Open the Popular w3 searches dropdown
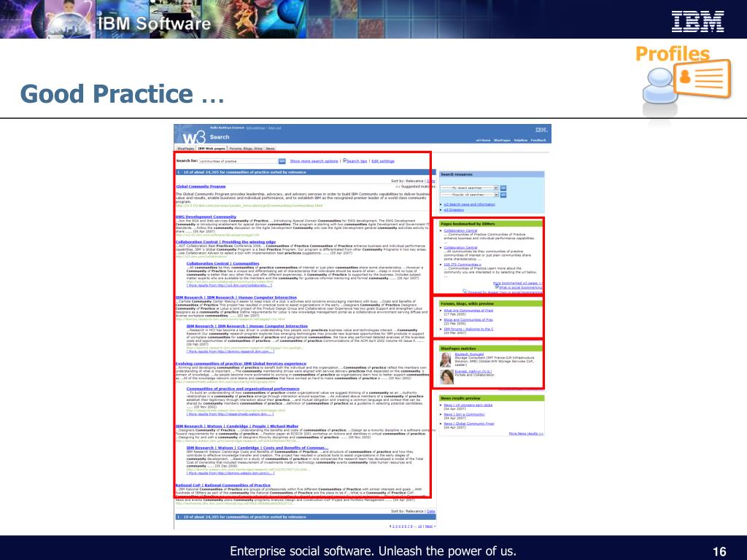This screenshot has width=747, height=560. [469, 195]
